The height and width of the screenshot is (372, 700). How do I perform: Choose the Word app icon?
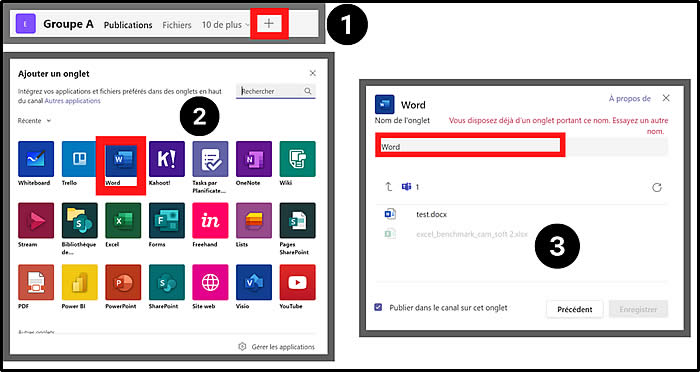pos(123,159)
